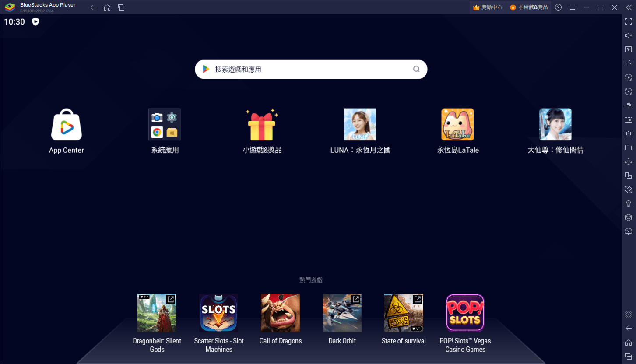Launch 永恆島LaTale
The height and width of the screenshot is (364, 636).
pyautogui.click(x=458, y=131)
